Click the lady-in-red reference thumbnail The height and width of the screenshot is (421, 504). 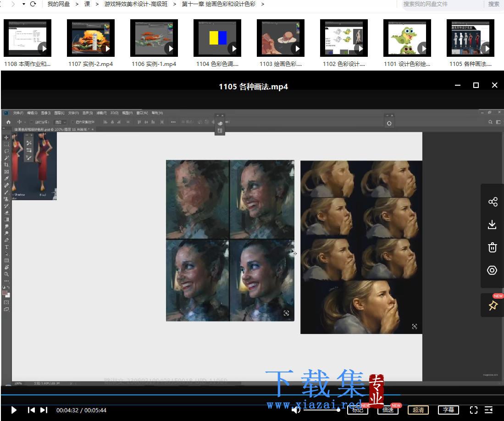point(34,166)
